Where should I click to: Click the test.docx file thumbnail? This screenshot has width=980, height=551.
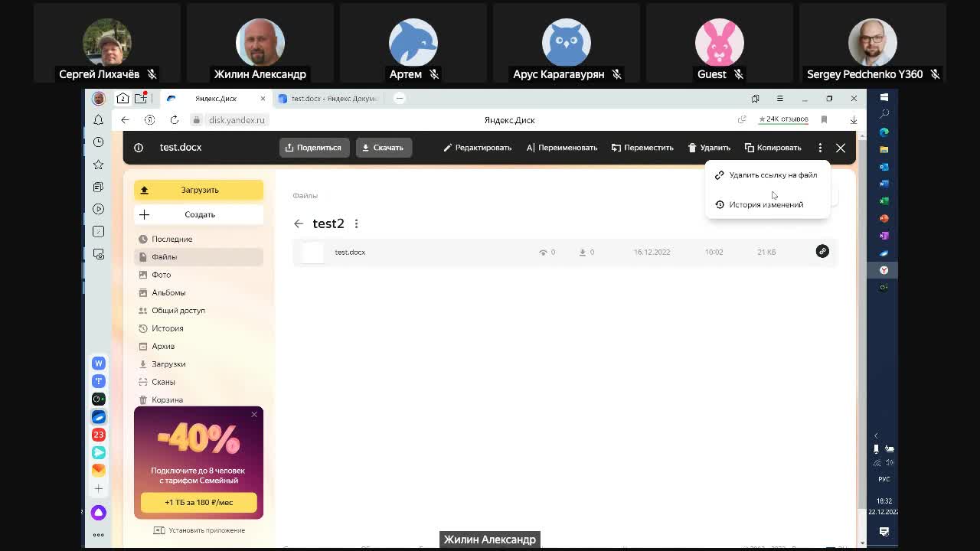coord(312,253)
